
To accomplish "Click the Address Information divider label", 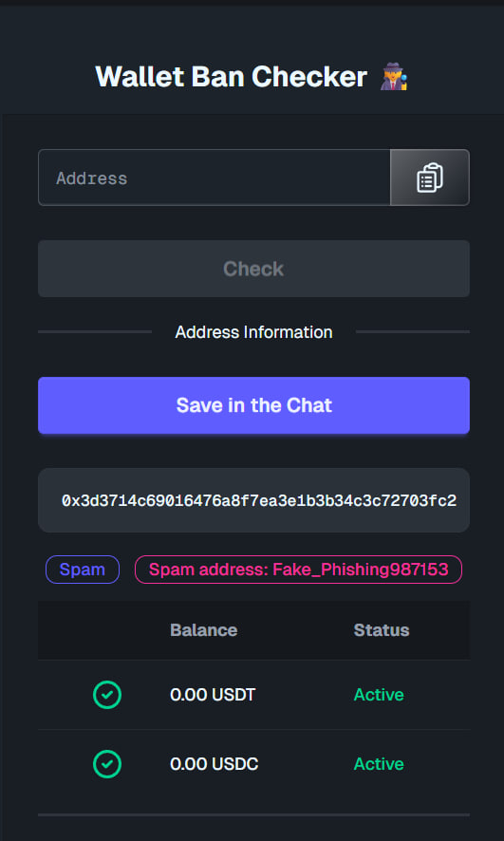I will coord(253,332).
